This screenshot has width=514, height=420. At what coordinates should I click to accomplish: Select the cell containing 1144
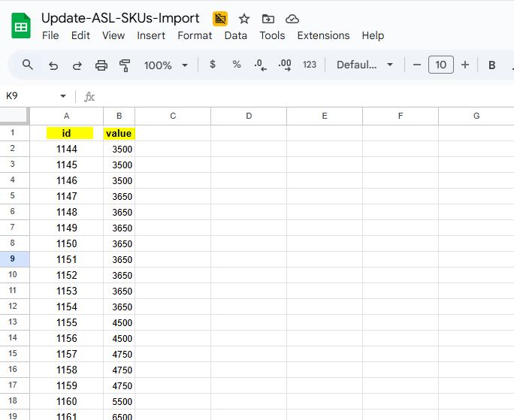coord(67,149)
